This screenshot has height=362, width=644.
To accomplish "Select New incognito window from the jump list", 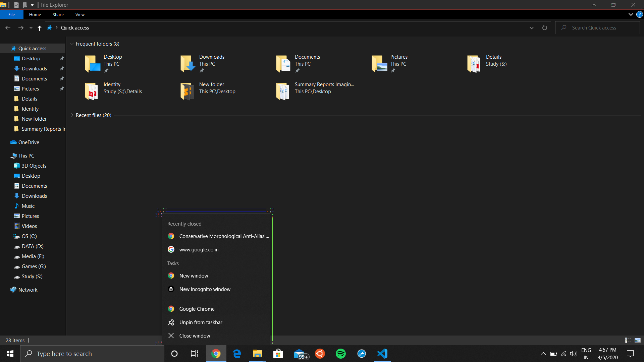I will click(x=205, y=289).
